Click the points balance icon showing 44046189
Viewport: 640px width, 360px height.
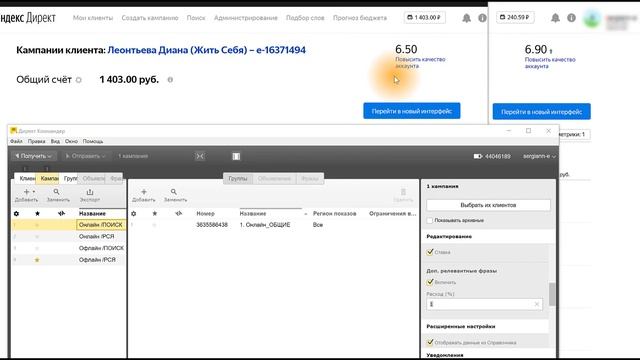tap(478, 156)
